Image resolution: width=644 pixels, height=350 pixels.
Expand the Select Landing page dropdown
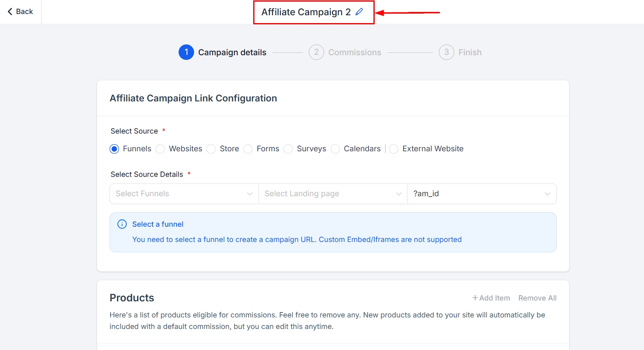[333, 194]
